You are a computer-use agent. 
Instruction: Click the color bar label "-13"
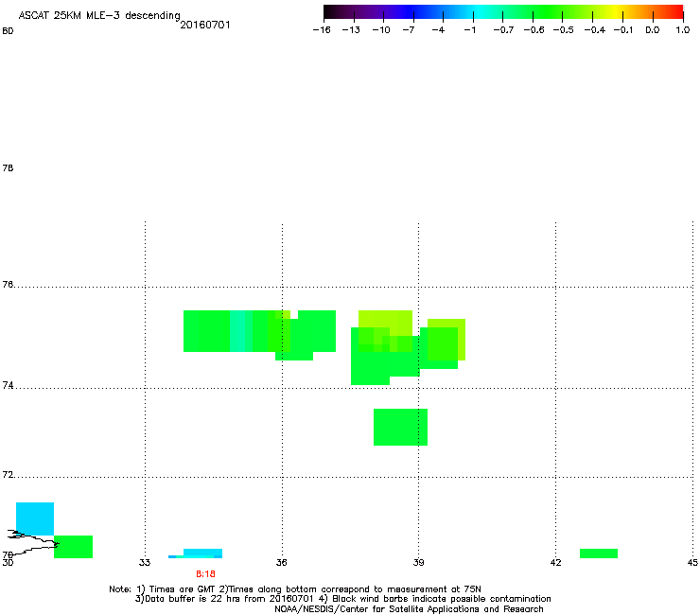(x=351, y=30)
